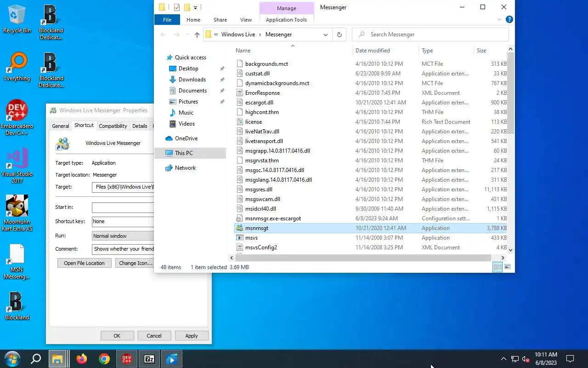Select Network in navigation pane
The height and width of the screenshot is (368, 588).
coord(185,168)
